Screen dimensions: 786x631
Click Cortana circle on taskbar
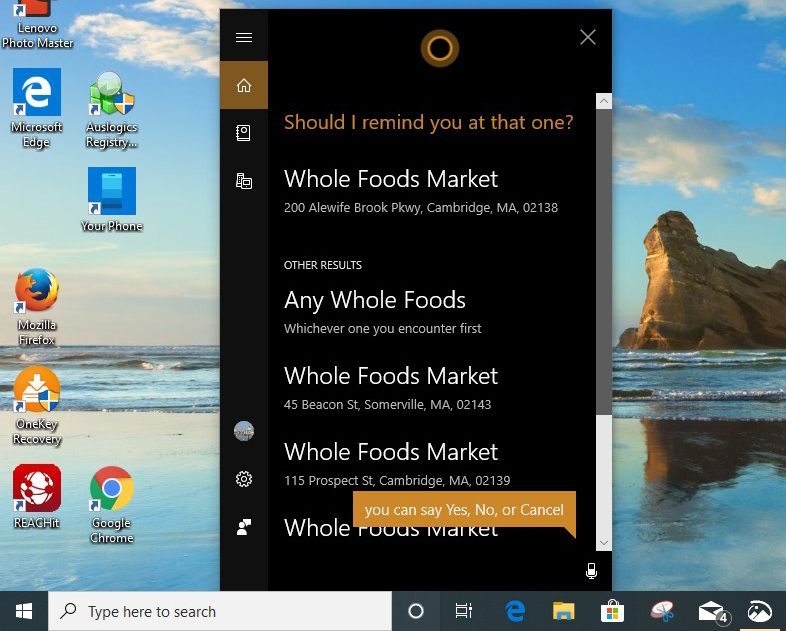tap(416, 611)
